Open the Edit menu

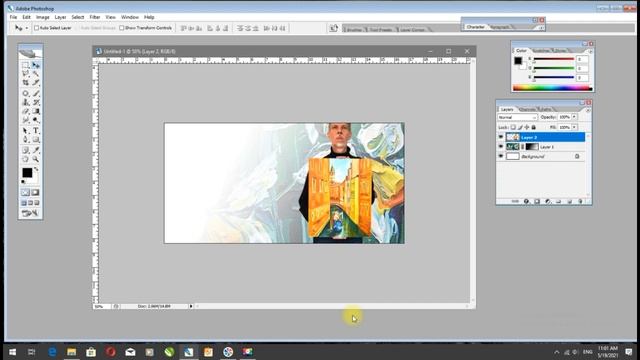(27, 17)
